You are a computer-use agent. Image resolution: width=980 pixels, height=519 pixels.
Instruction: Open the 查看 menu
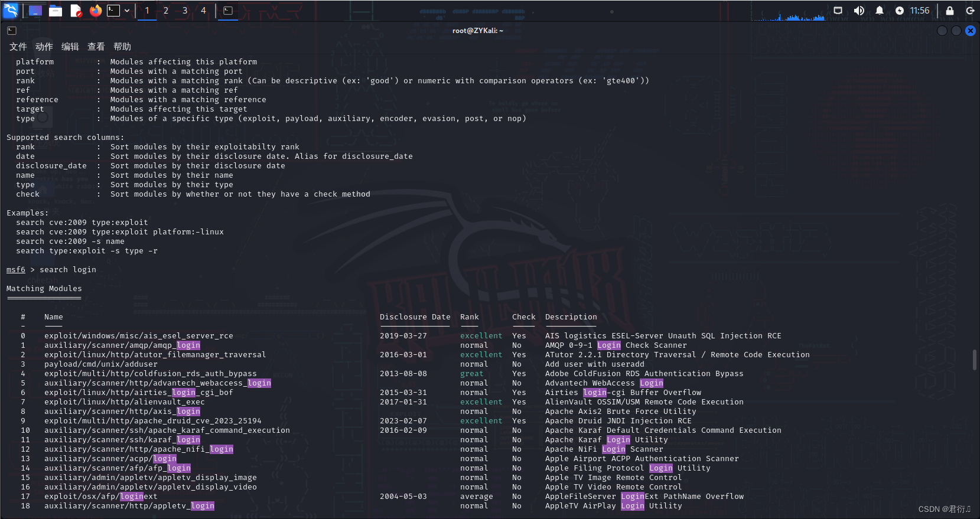(96, 47)
